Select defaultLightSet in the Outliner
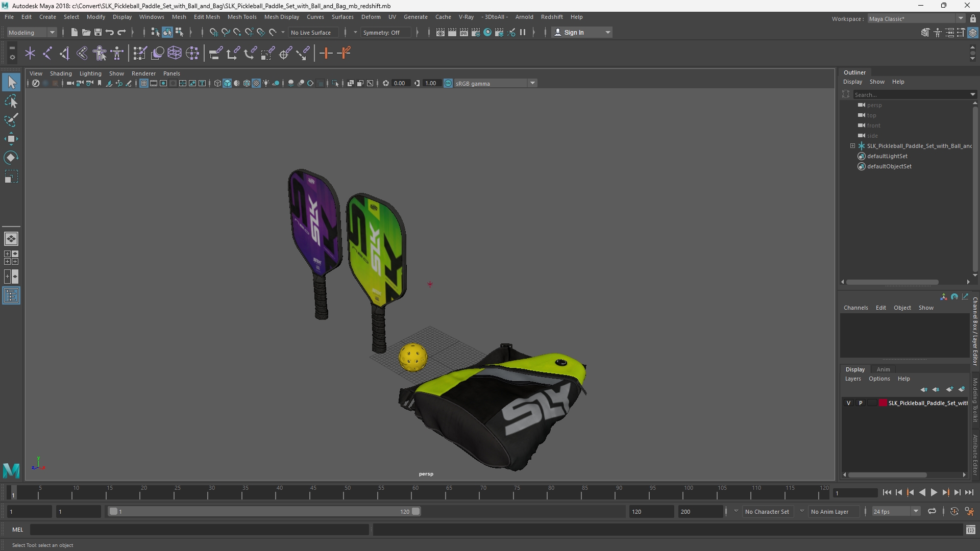 click(x=887, y=156)
